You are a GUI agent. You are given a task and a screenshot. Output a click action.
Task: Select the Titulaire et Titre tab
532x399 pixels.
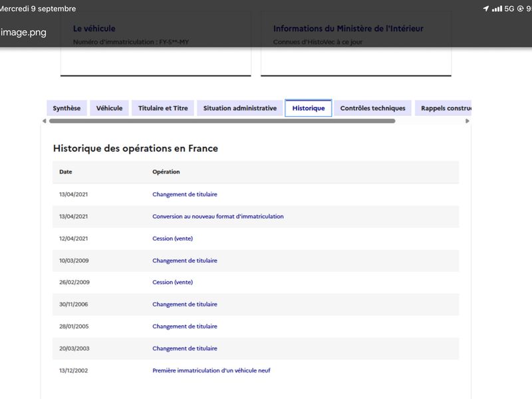(163, 108)
